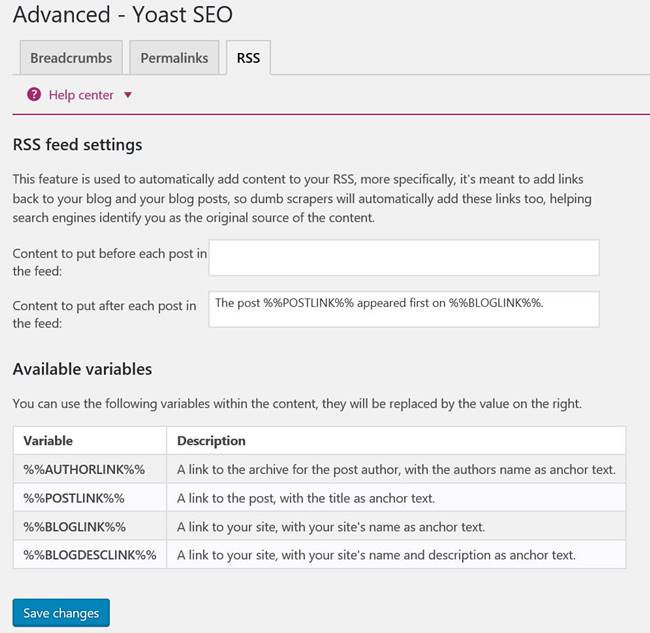This screenshot has height=633, width=650.
Task: Select the RSS tab
Action: [248, 58]
